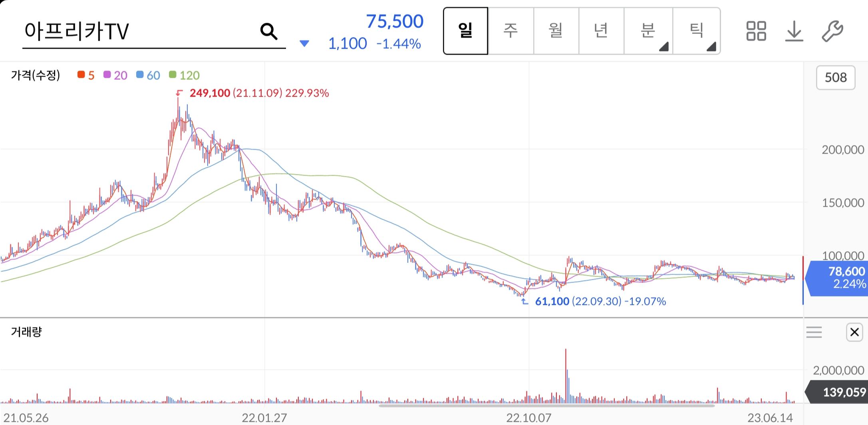Open the 분 (minute) interval dropdown
The height and width of the screenshot is (425, 868).
[x=648, y=31]
